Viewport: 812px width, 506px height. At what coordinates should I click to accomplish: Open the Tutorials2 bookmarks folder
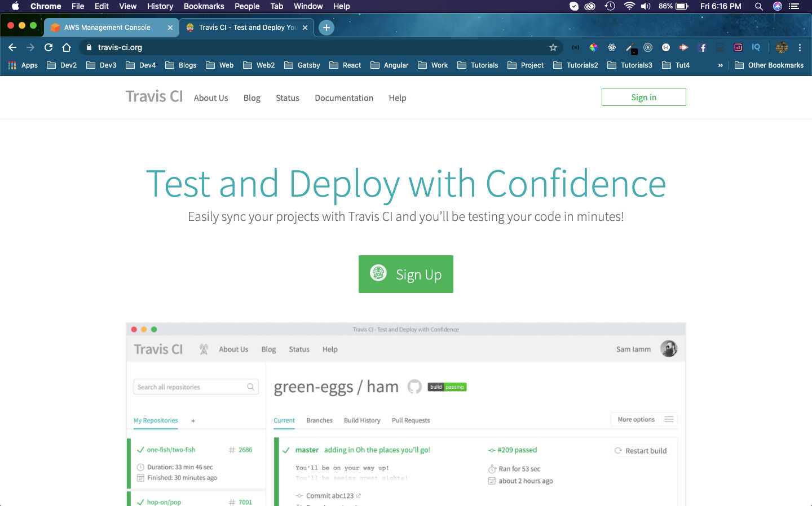(576, 65)
